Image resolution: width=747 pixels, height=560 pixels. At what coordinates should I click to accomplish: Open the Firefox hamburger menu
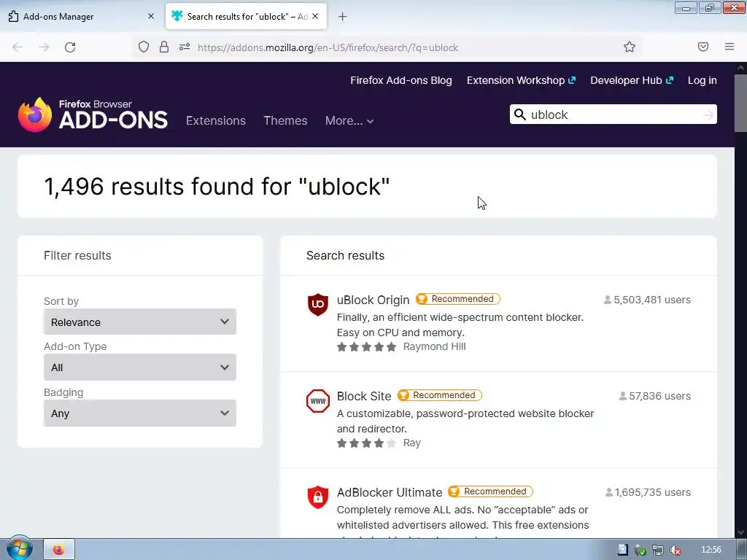[x=729, y=47]
